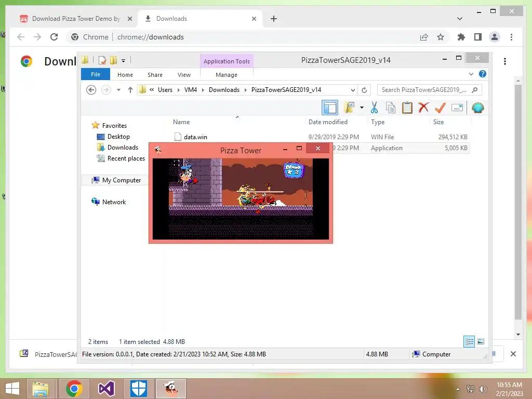Screen dimensions: 532x399
Task: Switch to details view icon in status bar
Action: (x=469, y=342)
